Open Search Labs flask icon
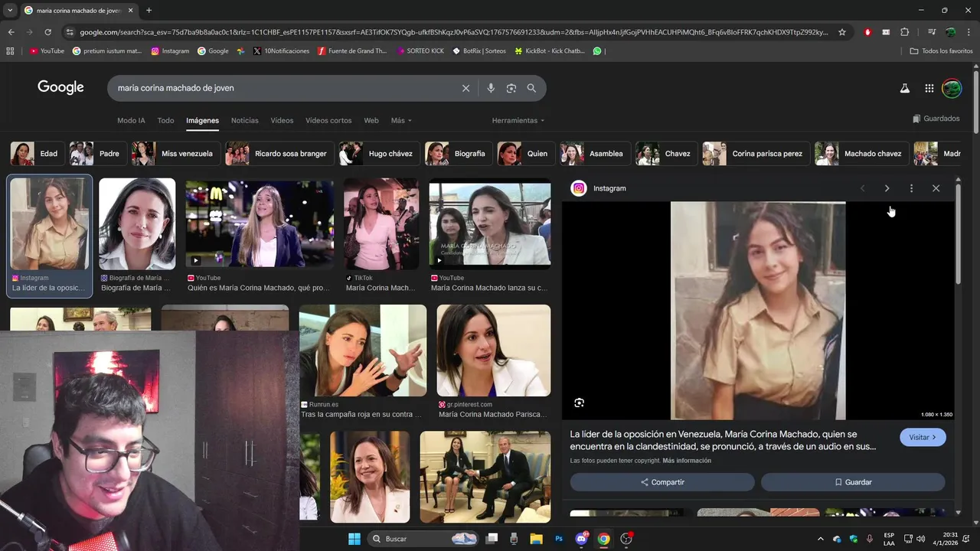Image resolution: width=980 pixels, height=551 pixels. point(905,89)
